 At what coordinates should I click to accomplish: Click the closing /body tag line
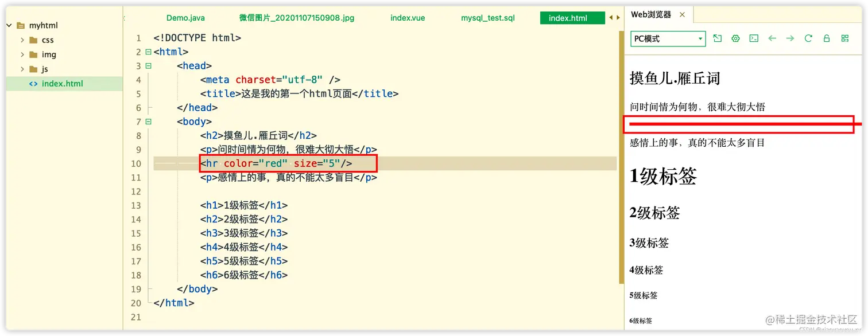(197, 289)
